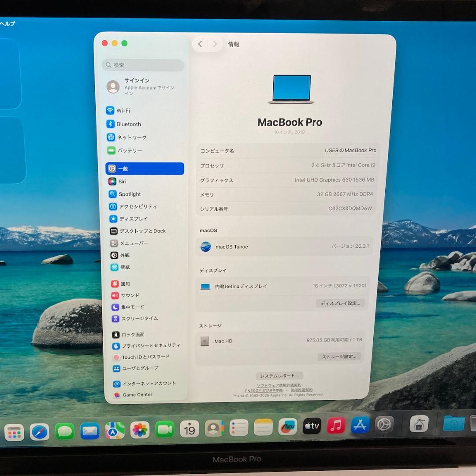Open the 使用許諾契約 link beside ENERGY STAR

[x=301, y=390]
